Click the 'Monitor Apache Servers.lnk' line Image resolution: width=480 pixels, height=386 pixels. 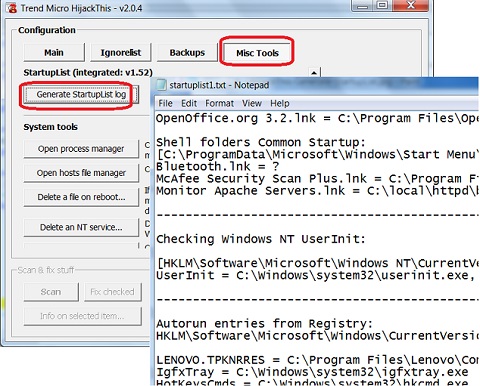point(318,191)
